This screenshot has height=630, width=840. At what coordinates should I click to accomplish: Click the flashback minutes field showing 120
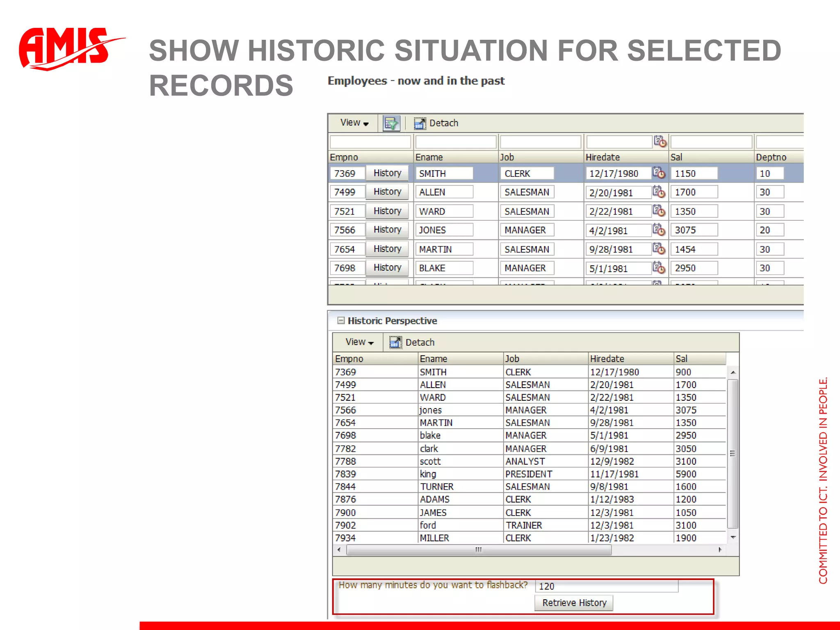tap(607, 586)
